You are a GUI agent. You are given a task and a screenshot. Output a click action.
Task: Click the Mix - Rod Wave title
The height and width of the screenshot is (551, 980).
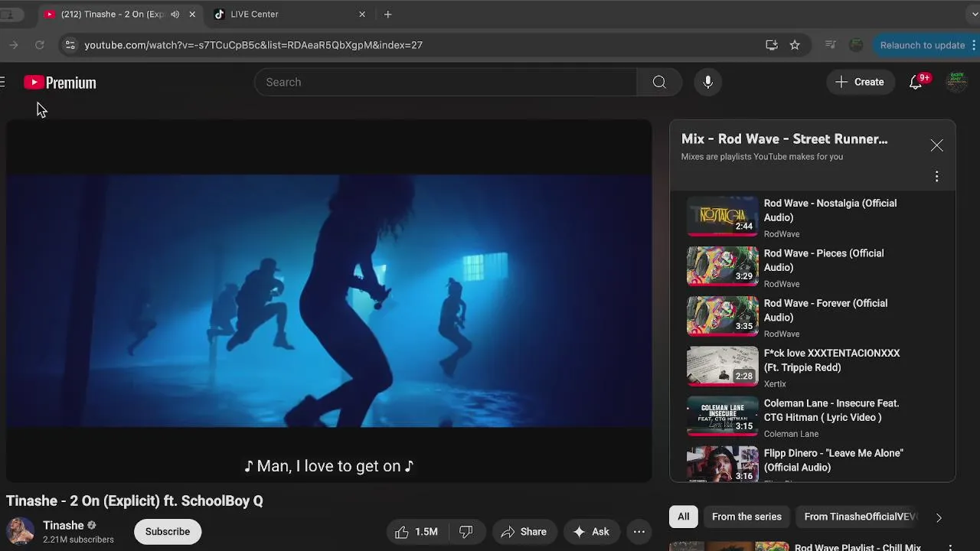(x=785, y=139)
